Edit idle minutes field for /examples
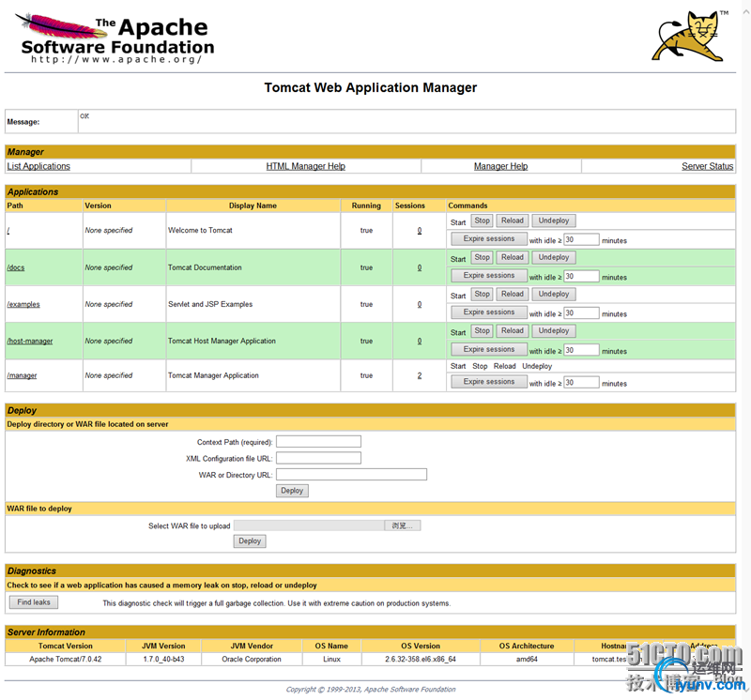Image resolution: width=751 pixels, height=700 pixels. (x=581, y=313)
